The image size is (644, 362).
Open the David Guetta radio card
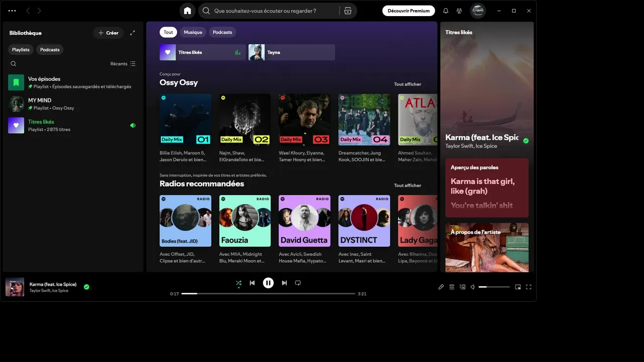click(305, 230)
